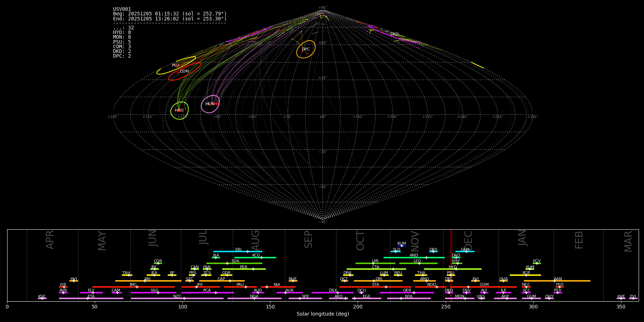Click the COM radiant label on sky map
Screen dimensions: 644x322
click(x=184, y=72)
